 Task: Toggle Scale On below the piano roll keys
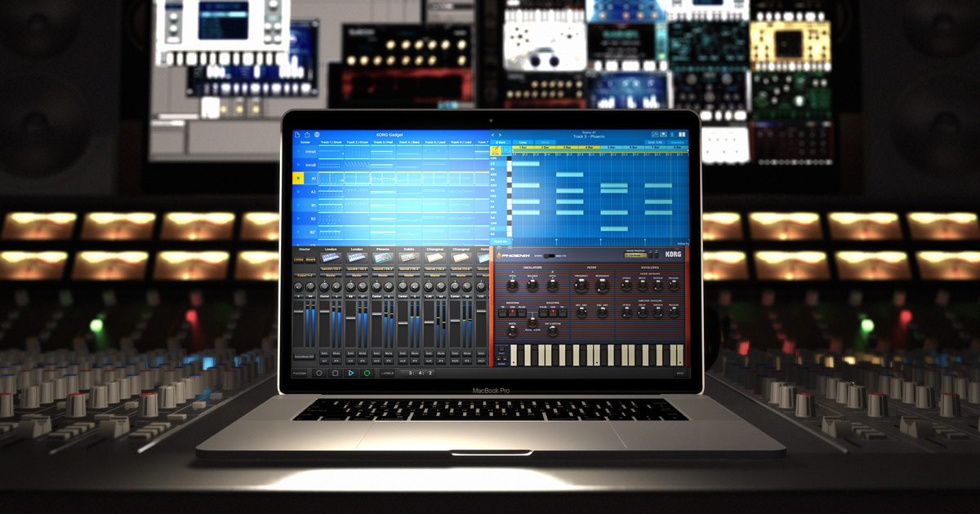point(501,241)
